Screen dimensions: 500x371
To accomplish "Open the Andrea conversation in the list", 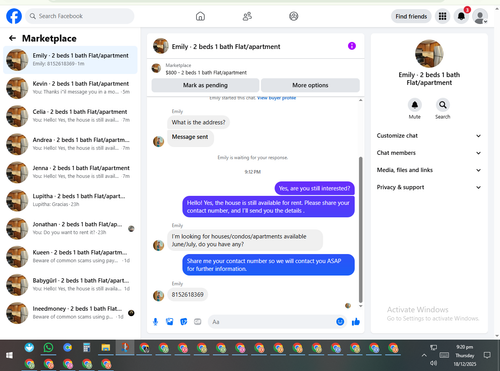I will [70, 144].
